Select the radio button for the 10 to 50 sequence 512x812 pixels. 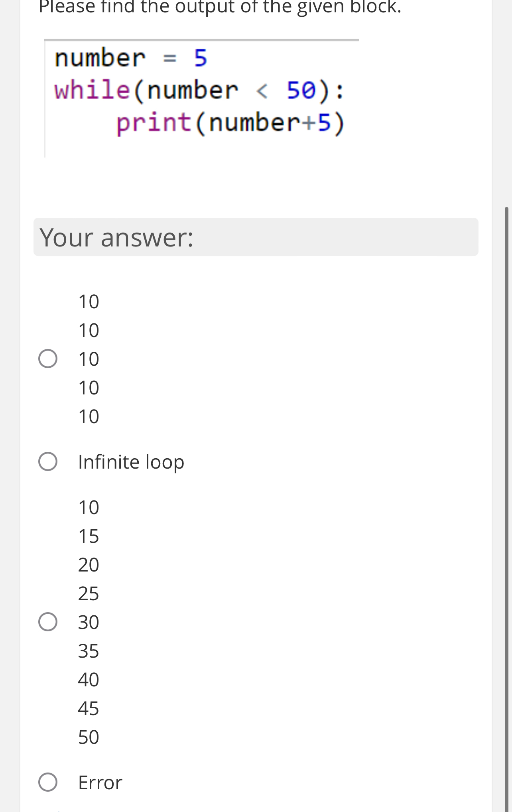pos(47,622)
